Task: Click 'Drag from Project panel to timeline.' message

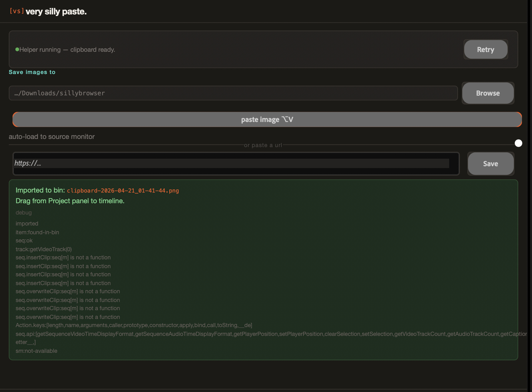Action: 70,201
